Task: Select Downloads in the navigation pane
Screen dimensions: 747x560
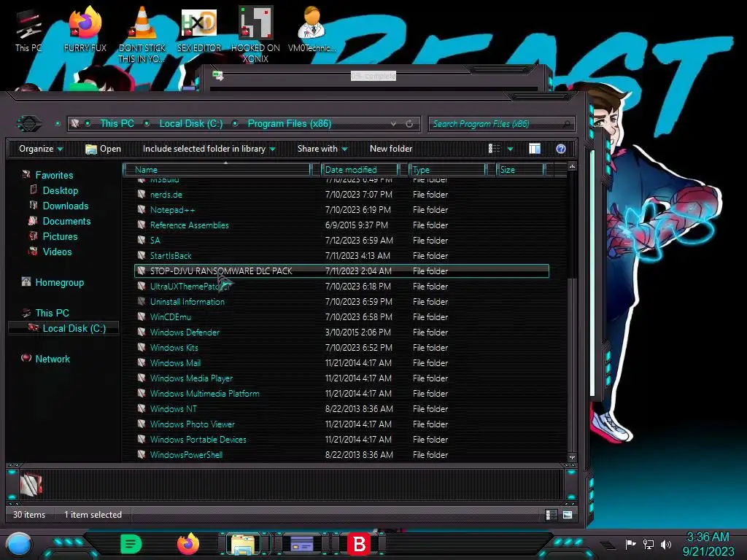Action: tap(66, 206)
